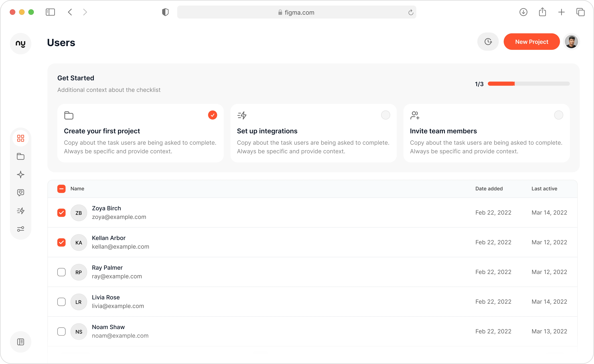Click the Date added column header
Screen dimensions: 594x364
(489, 189)
